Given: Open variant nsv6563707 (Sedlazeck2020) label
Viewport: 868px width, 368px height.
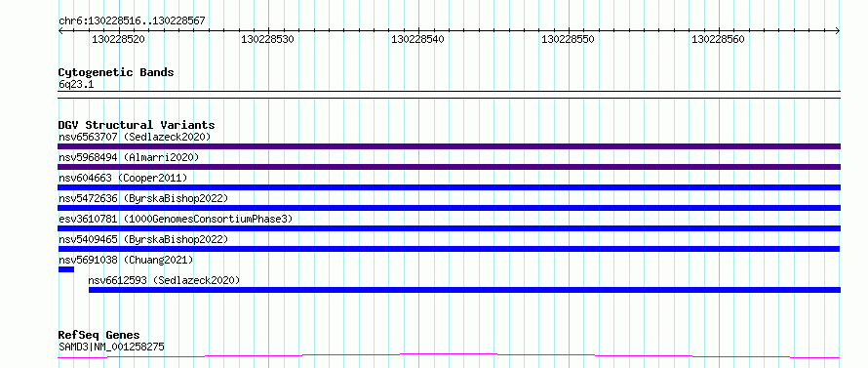Looking at the screenshot, I should pos(135,137).
